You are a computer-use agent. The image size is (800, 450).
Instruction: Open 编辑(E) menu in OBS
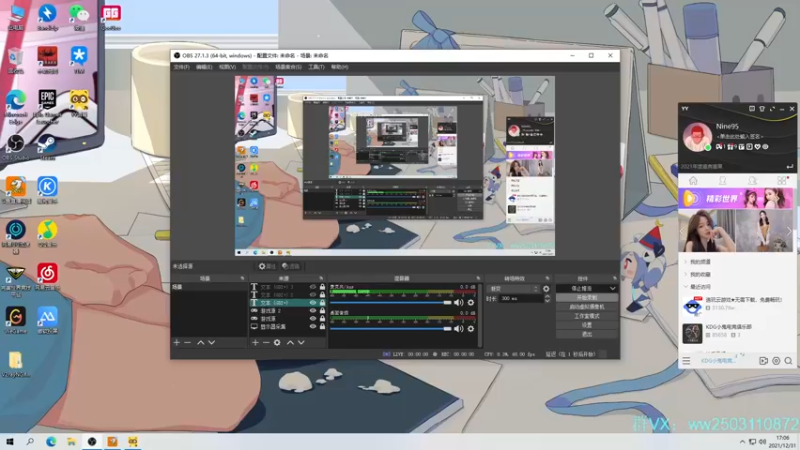(x=204, y=67)
